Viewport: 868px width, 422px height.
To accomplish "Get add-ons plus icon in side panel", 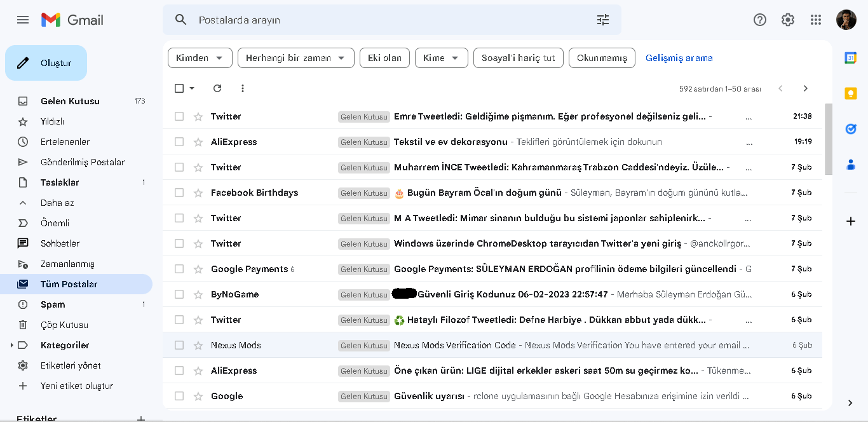I will (851, 221).
